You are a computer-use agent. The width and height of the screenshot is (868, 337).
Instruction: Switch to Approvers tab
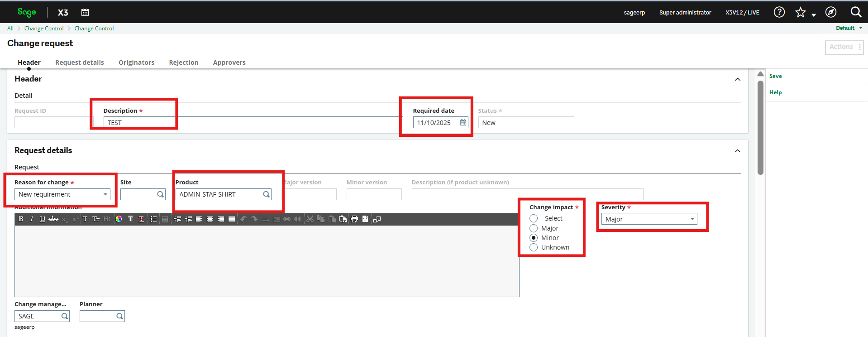[x=229, y=63]
